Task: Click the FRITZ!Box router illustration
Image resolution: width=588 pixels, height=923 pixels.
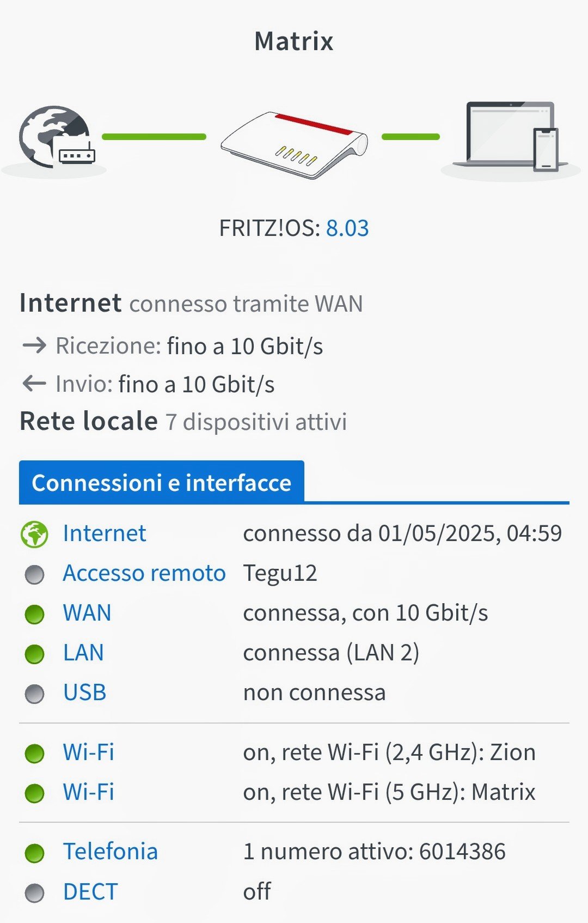Action: pyautogui.click(x=294, y=144)
